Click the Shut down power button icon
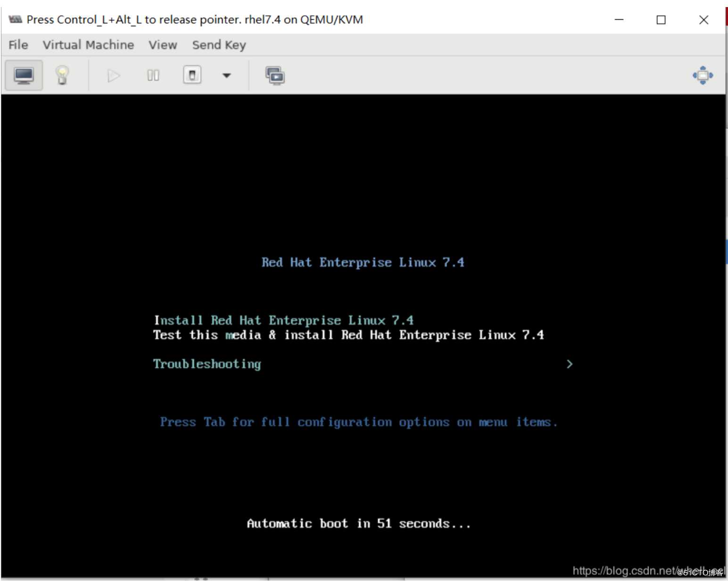This screenshot has height=581, width=728. (x=192, y=75)
